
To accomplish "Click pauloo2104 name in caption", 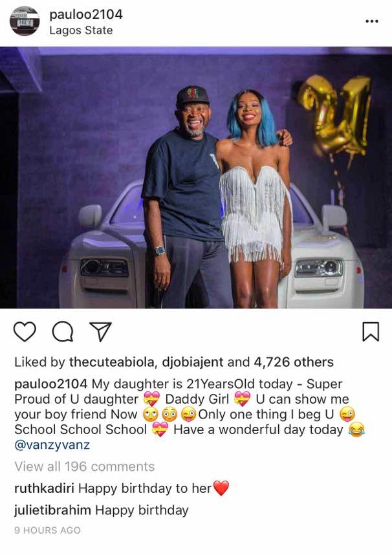I will click(x=50, y=384).
